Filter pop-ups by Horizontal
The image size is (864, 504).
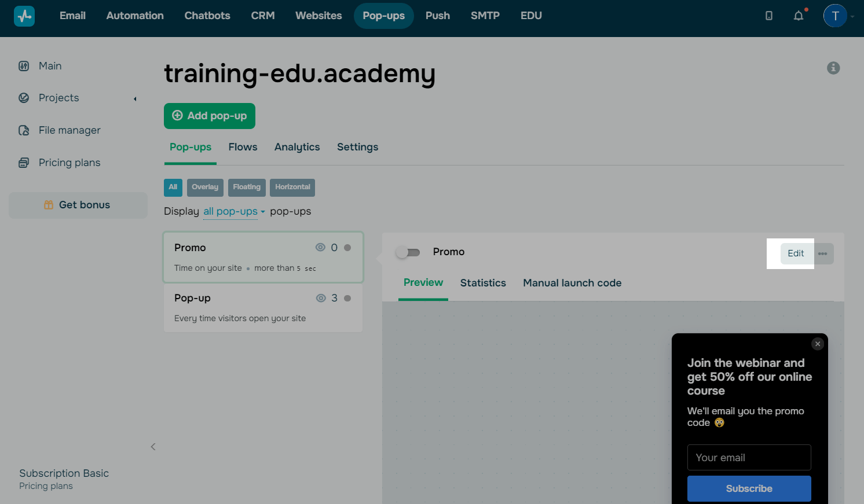(x=292, y=187)
